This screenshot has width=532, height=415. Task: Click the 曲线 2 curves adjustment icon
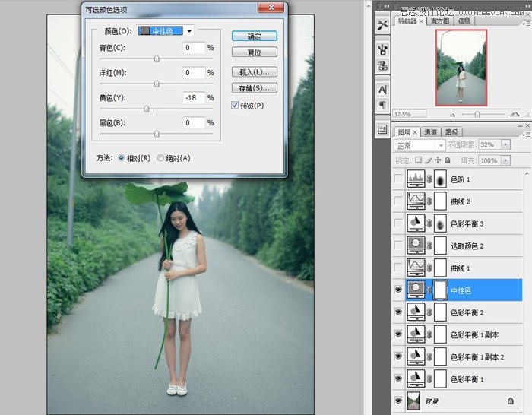(416, 201)
